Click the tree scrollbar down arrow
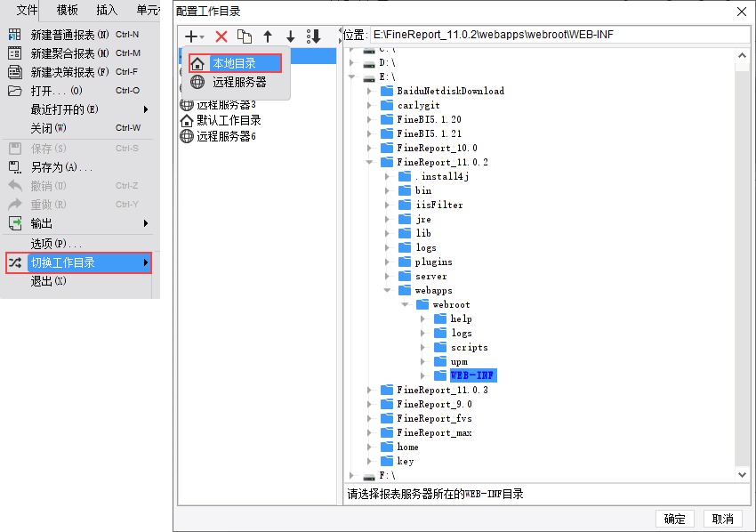The image size is (756, 532). tap(742, 475)
